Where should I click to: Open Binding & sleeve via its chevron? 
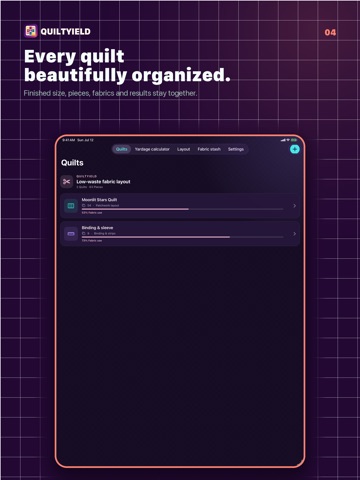point(294,234)
